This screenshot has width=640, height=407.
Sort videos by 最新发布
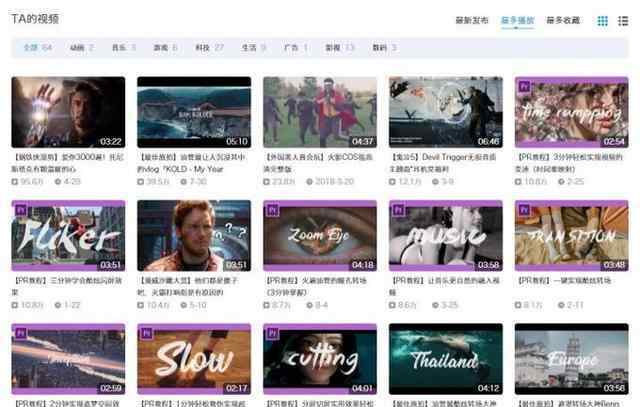472,20
